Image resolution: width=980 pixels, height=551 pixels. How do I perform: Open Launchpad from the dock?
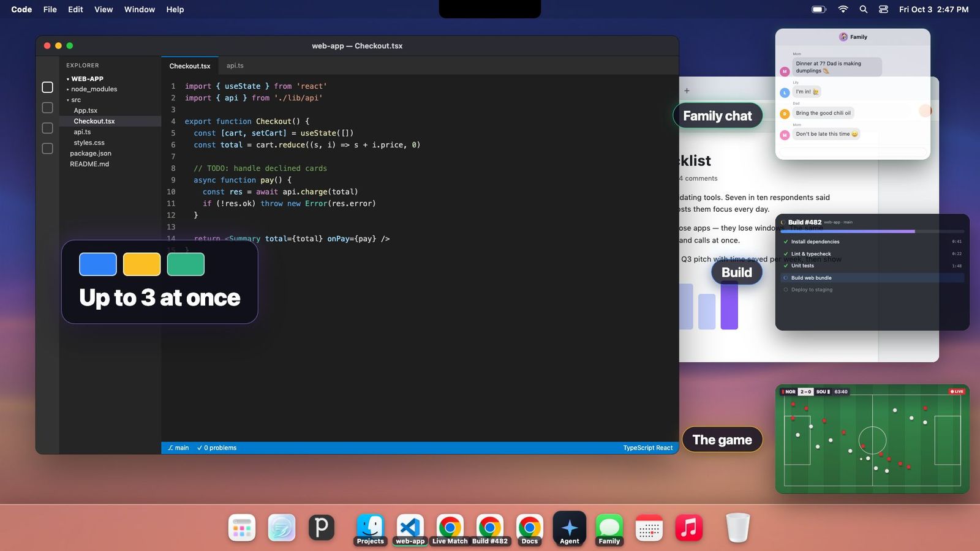click(242, 528)
